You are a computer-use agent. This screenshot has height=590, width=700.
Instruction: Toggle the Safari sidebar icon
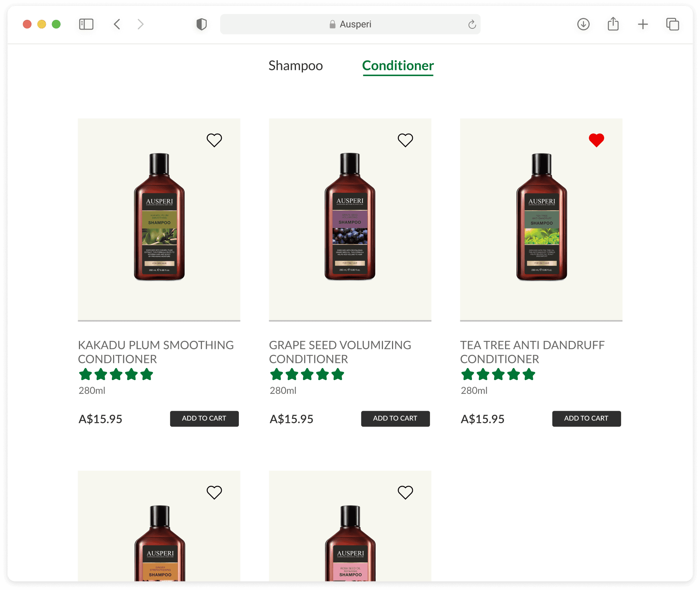(86, 24)
